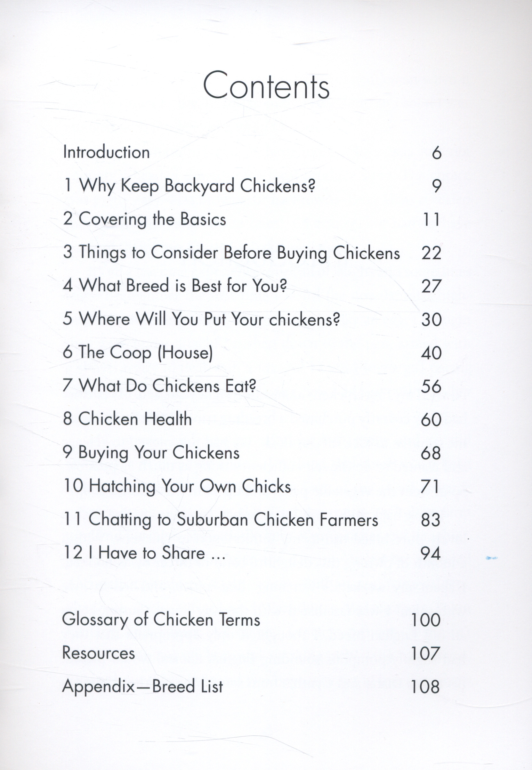This screenshot has height=770, width=532.
Task: Jump to 'The Coop (House)' chapter
Action: (x=138, y=353)
